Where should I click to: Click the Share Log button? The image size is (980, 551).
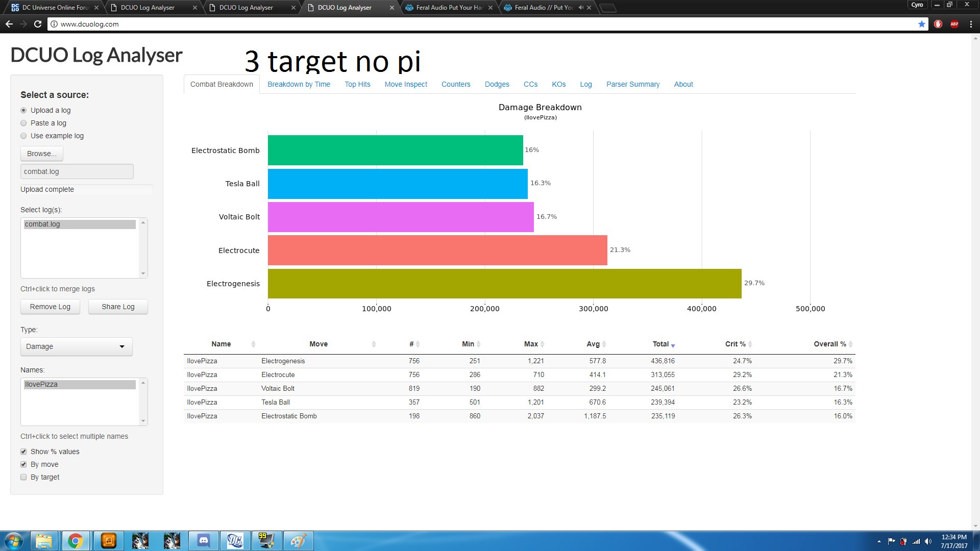coord(118,307)
